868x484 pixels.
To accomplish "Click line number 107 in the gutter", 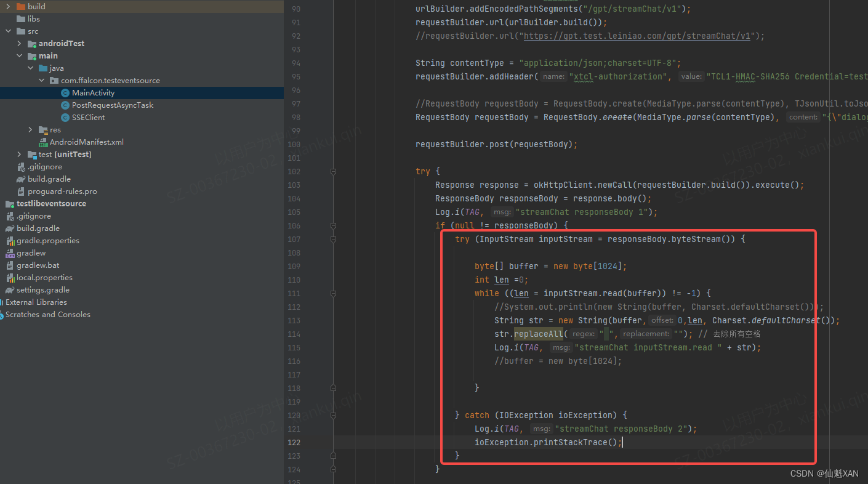I will 294,240.
